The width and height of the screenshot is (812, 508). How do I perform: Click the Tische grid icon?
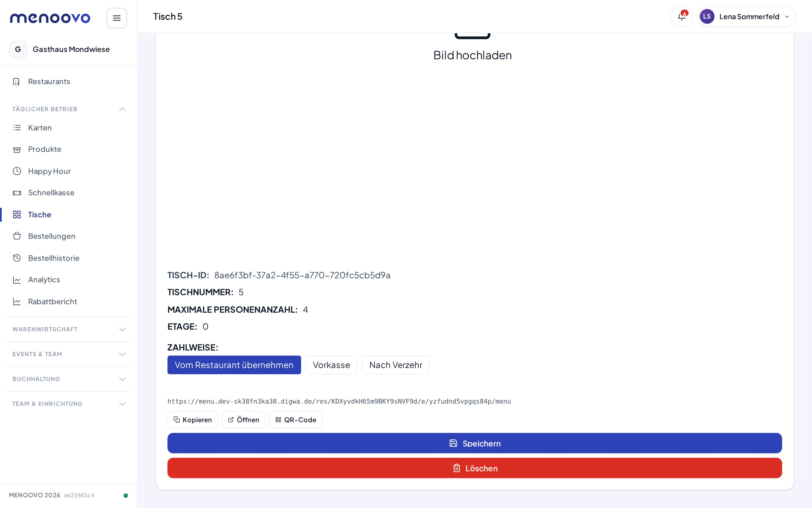(x=17, y=214)
